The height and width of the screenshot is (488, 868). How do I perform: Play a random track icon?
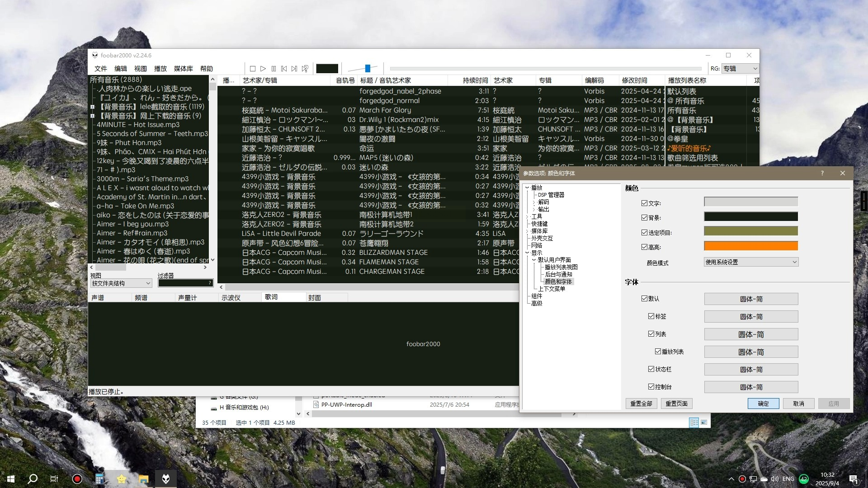tap(305, 69)
